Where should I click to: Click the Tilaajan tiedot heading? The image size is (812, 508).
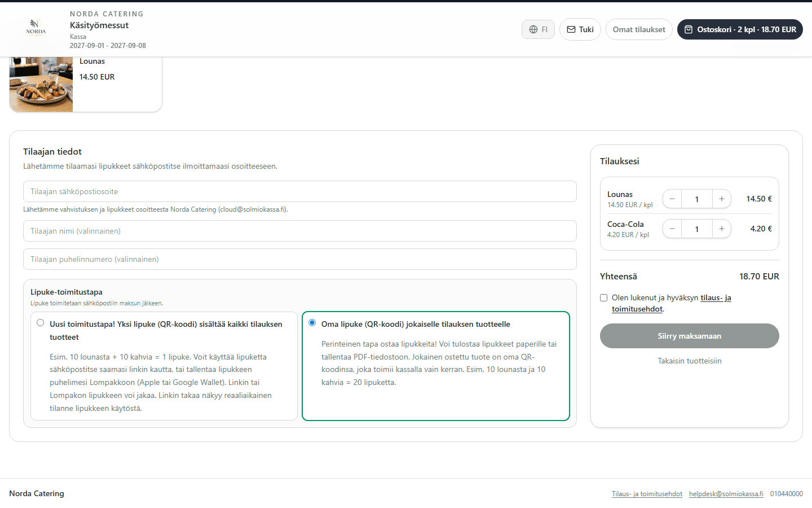coord(52,151)
